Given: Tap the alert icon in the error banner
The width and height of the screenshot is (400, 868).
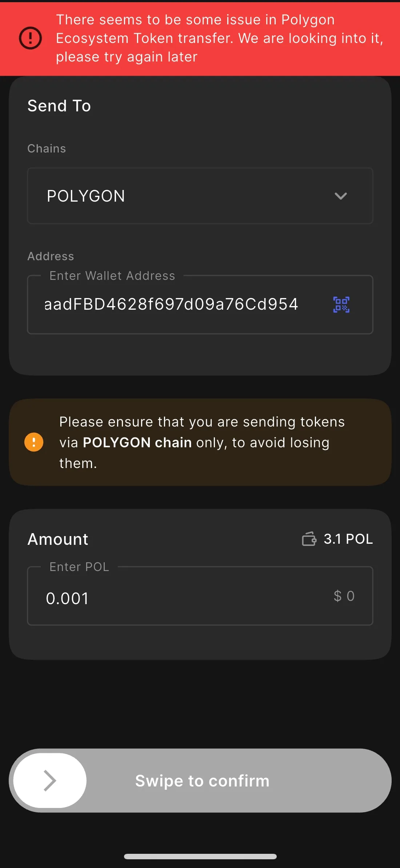Looking at the screenshot, I should [30, 38].
